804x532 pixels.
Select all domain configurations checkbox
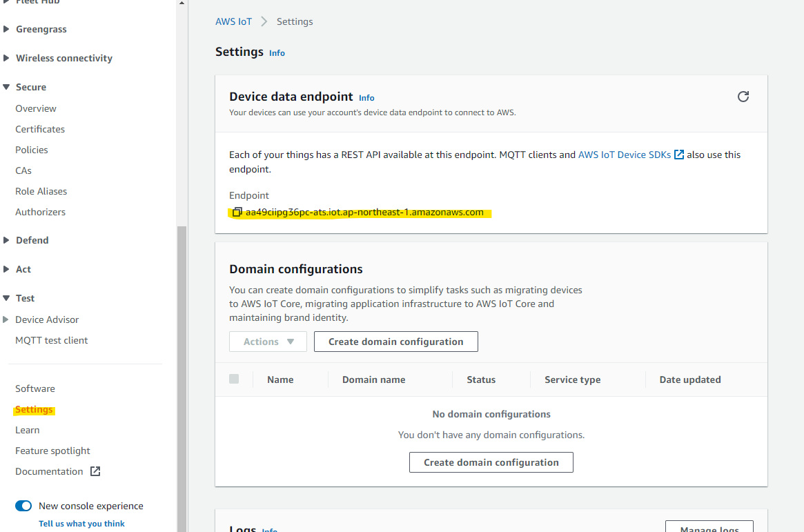234,380
